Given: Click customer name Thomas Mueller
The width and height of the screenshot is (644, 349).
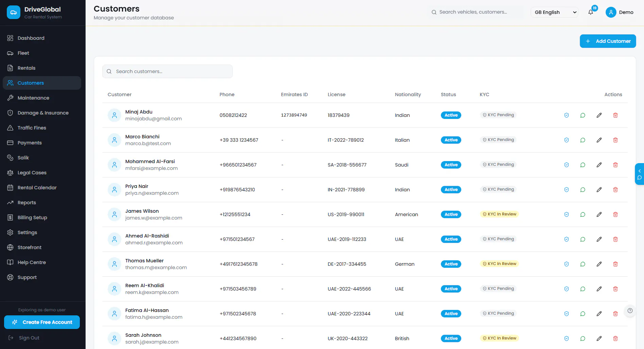Looking at the screenshot, I should (x=144, y=261).
